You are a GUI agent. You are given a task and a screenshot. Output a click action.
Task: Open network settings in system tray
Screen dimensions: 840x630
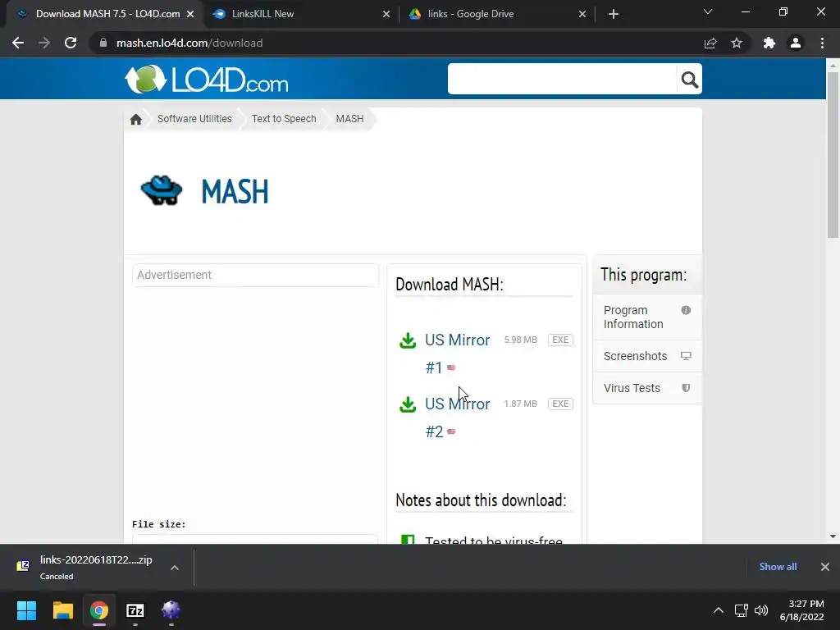tap(742, 610)
